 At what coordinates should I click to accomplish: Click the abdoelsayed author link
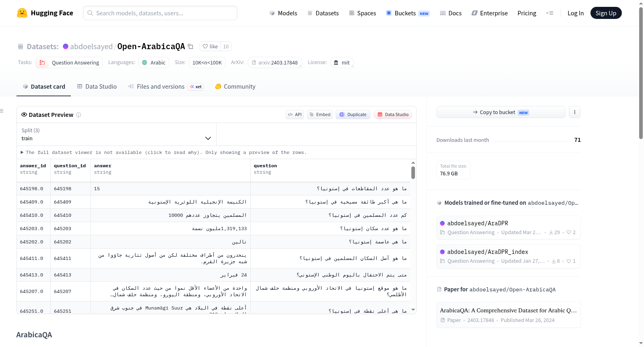[91, 46]
